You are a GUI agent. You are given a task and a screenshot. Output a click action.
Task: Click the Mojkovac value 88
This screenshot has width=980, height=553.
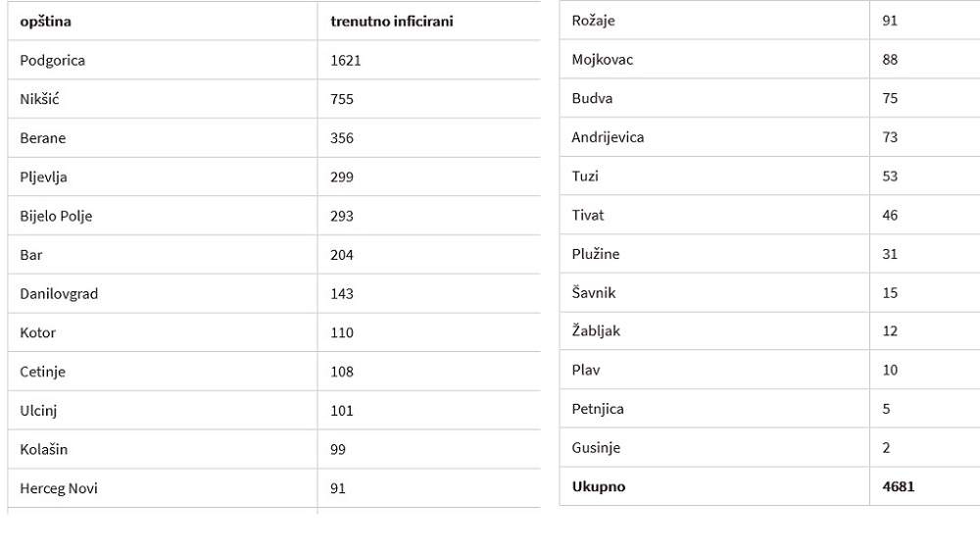pos(890,60)
